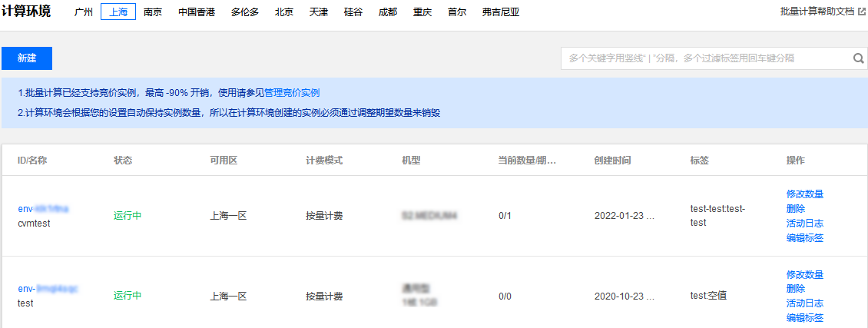Image resolution: width=868 pixels, height=328 pixels.
Task: Click the 2020-10-23 creation time cell
Action: tap(624, 296)
